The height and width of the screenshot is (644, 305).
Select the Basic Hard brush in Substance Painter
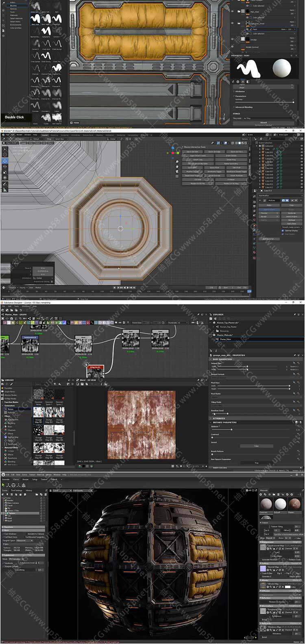[35, 19]
